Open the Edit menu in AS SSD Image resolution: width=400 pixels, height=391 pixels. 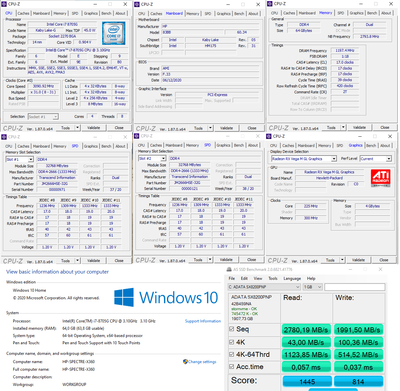[x=244, y=278]
